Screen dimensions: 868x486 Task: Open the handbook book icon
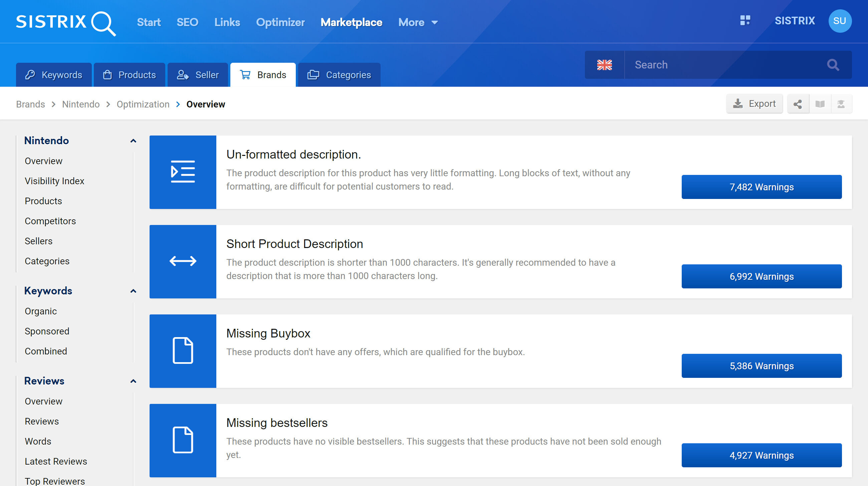pos(820,104)
